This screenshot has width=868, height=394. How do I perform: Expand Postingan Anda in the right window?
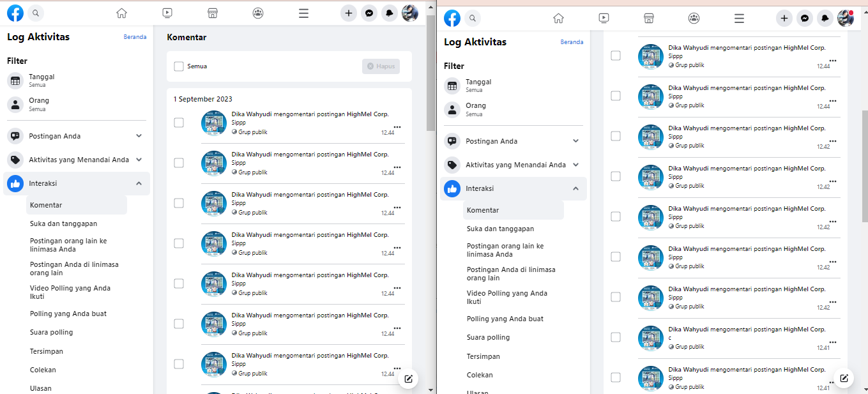514,141
